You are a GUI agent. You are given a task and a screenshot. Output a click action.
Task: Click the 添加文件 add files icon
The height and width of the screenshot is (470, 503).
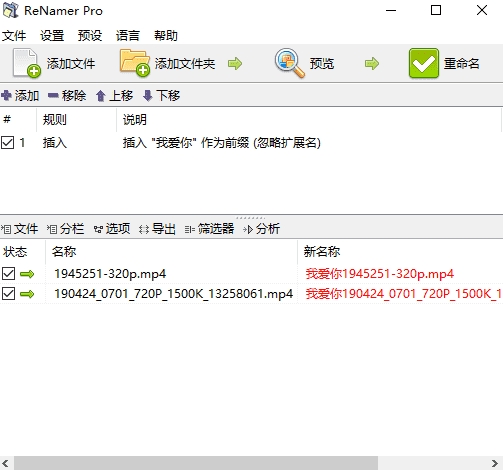pos(27,63)
